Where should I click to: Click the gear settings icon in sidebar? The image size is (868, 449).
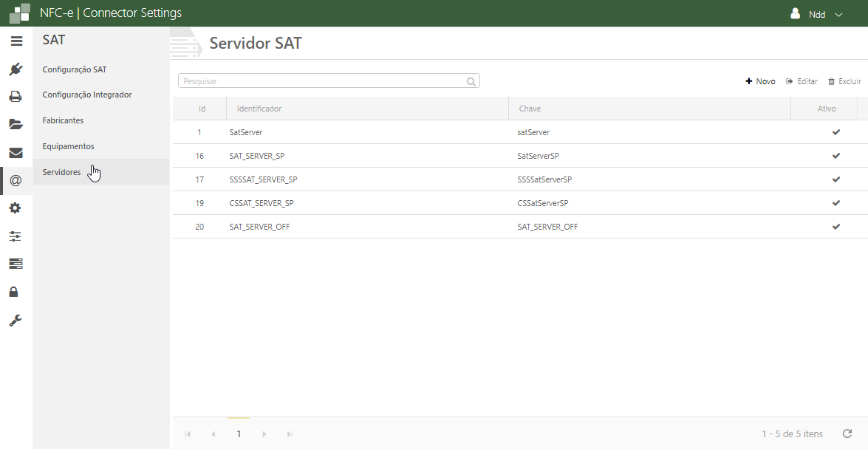coord(16,208)
